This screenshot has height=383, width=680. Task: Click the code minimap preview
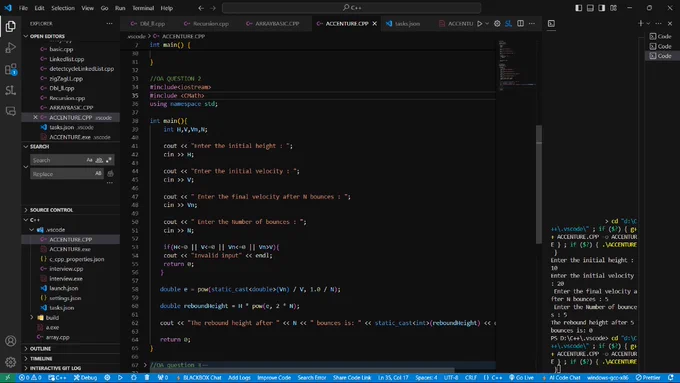(x=516, y=65)
